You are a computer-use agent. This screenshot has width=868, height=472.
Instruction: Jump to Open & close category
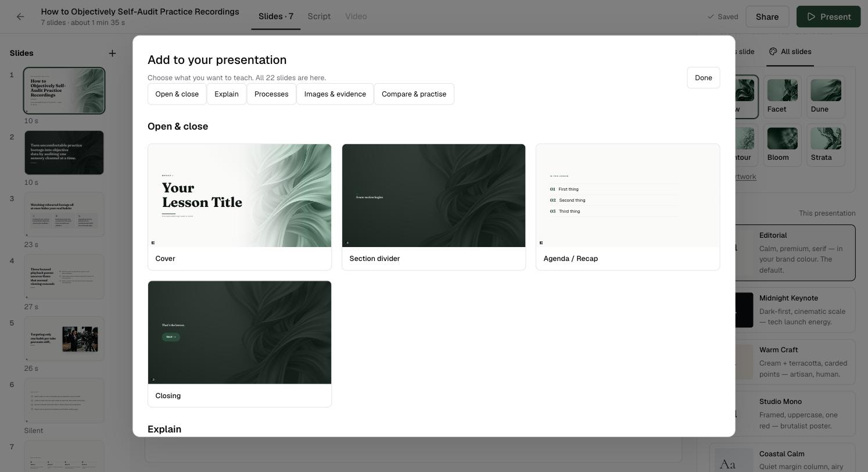177,94
